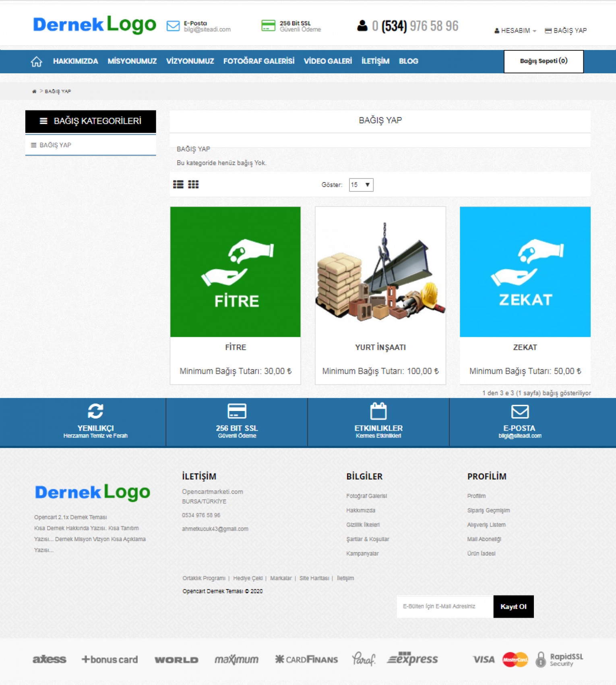Click the home icon in navigation bar
This screenshot has height=685, width=616.
[x=36, y=62]
